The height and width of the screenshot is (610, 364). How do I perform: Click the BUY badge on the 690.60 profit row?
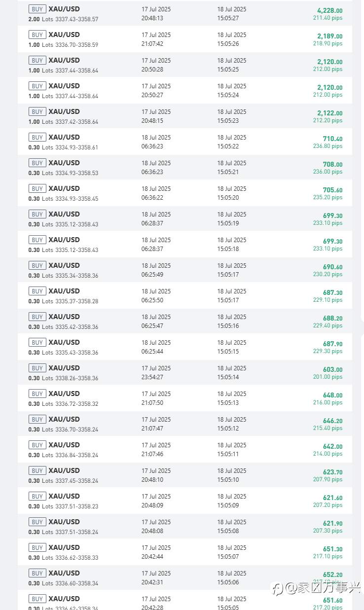pos(37,265)
